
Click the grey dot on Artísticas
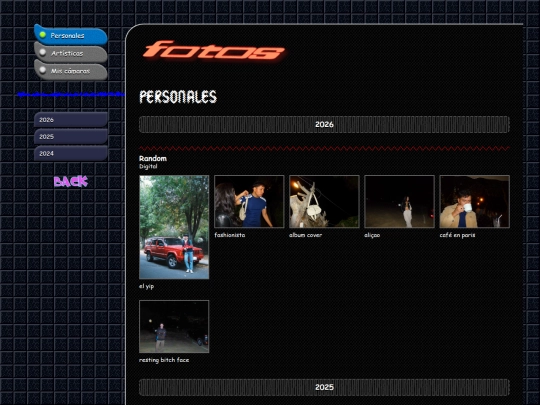(43, 52)
